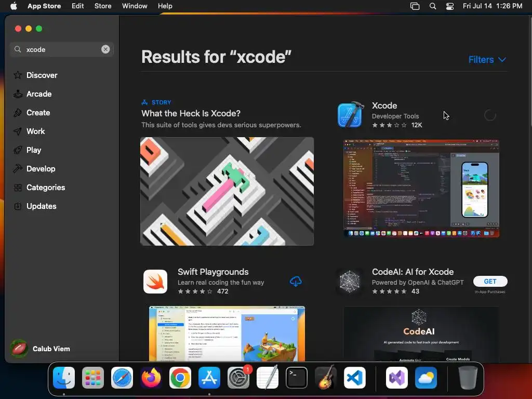Click the screen mirroring menu bar icon

pos(415,6)
